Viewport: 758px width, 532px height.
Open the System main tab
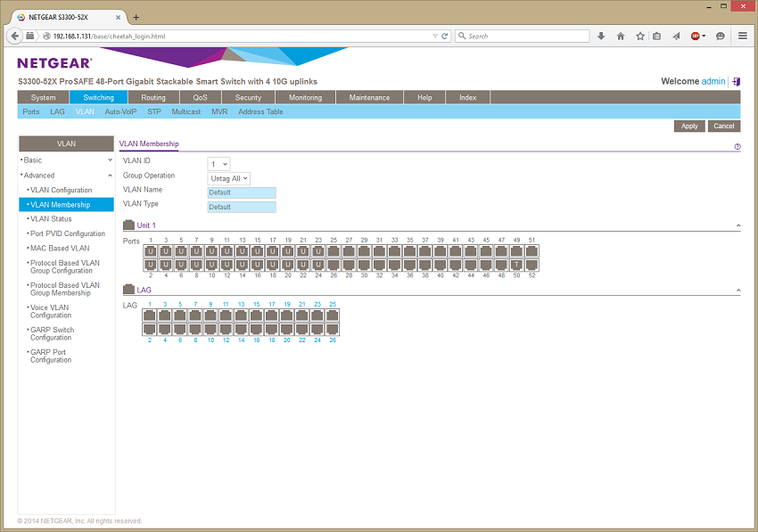click(43, 97)
